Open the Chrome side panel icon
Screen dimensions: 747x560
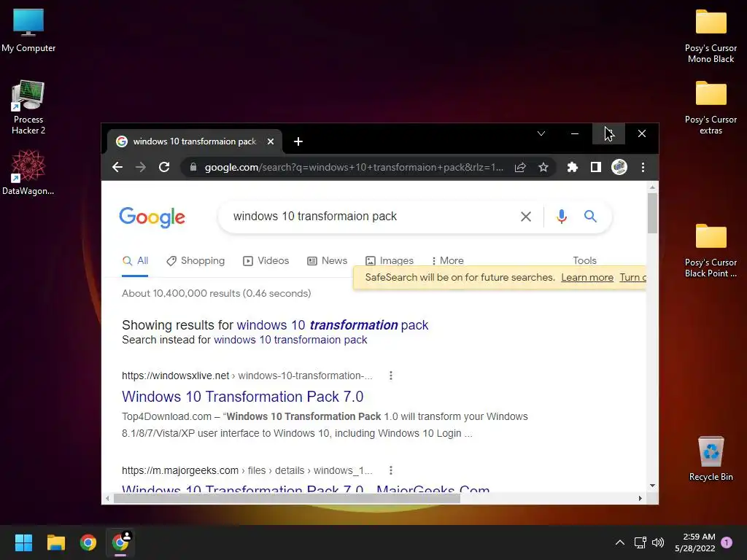tap(595, 167)
